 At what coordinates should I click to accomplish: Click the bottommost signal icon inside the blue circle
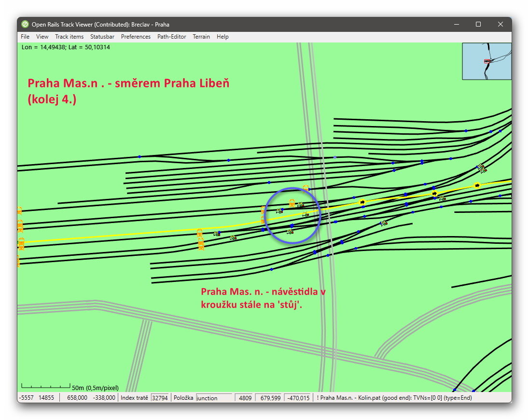290,232
